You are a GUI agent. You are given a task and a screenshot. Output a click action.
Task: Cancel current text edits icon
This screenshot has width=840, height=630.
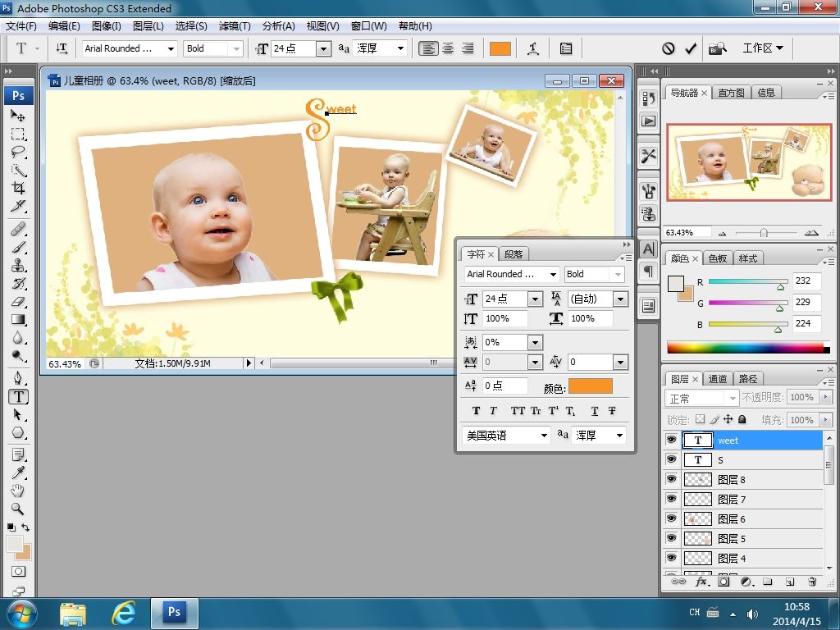point(669,48)
